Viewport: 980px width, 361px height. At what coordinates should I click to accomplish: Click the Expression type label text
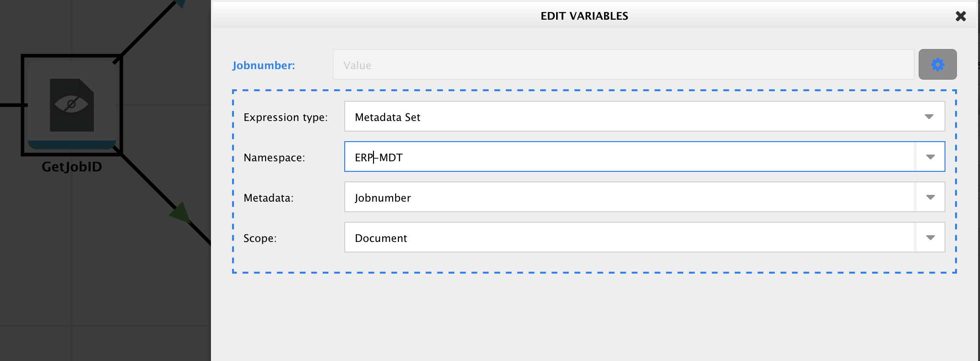[286, 117]
